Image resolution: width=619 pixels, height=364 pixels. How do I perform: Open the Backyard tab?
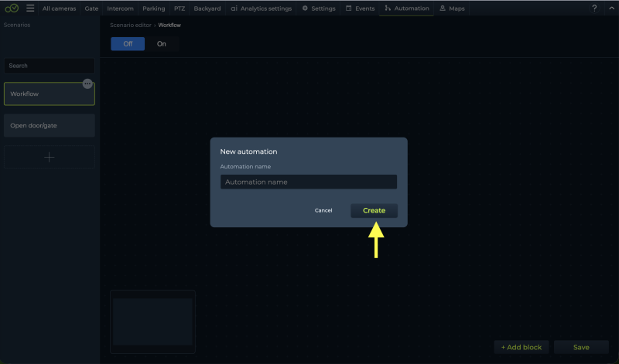point(207,9)
